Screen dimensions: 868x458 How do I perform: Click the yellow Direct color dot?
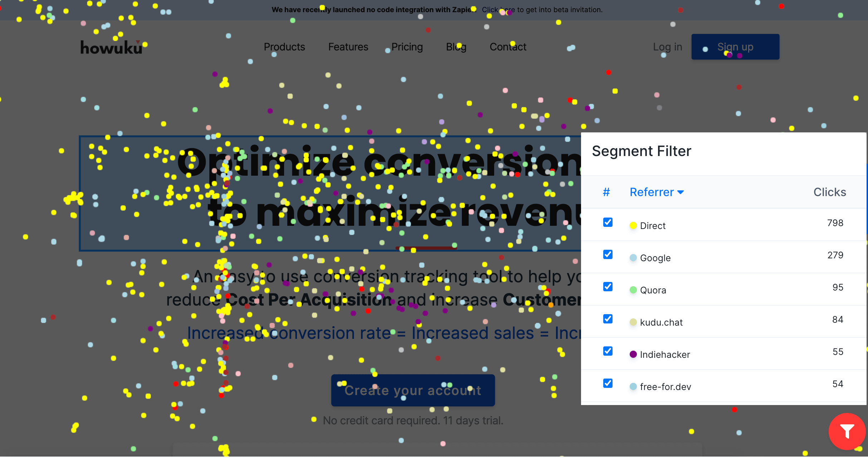click(633, 225)
